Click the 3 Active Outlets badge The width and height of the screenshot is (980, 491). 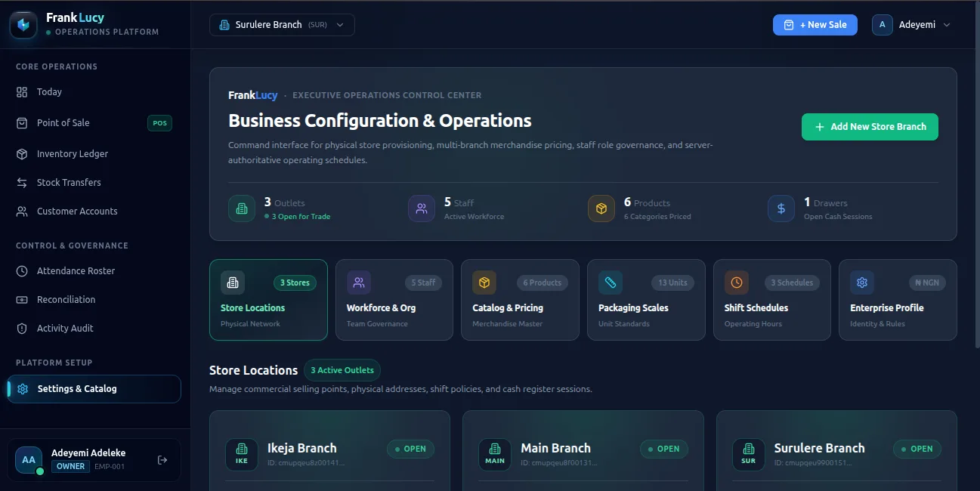(x=342, y=370)
